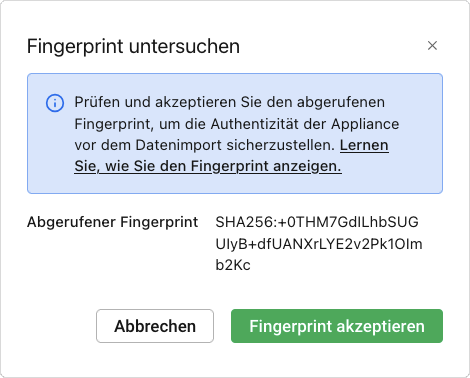Click the word untersuchen in the title
Image resolution: width=470 pixels, height=378 pixels.
[184, 46]
